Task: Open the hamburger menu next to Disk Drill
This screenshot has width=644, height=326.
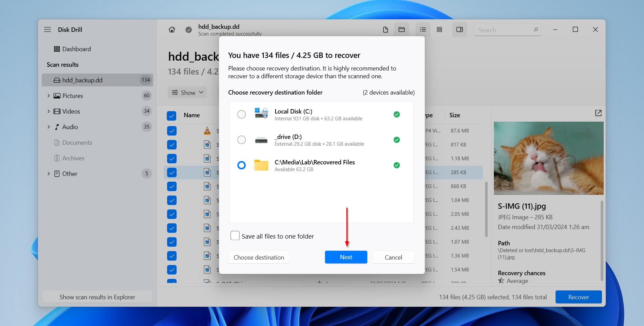Action: coord(47,29)
